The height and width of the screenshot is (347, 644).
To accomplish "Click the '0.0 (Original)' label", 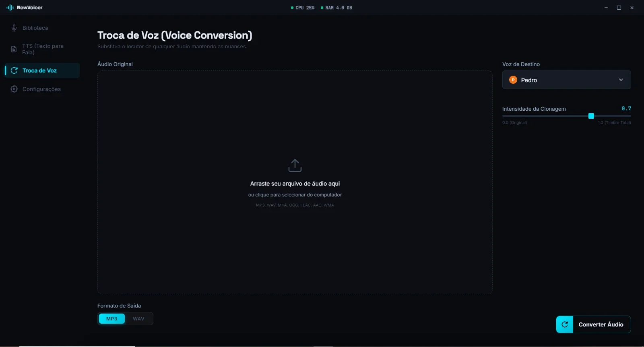I will click(x=514, y=123).
